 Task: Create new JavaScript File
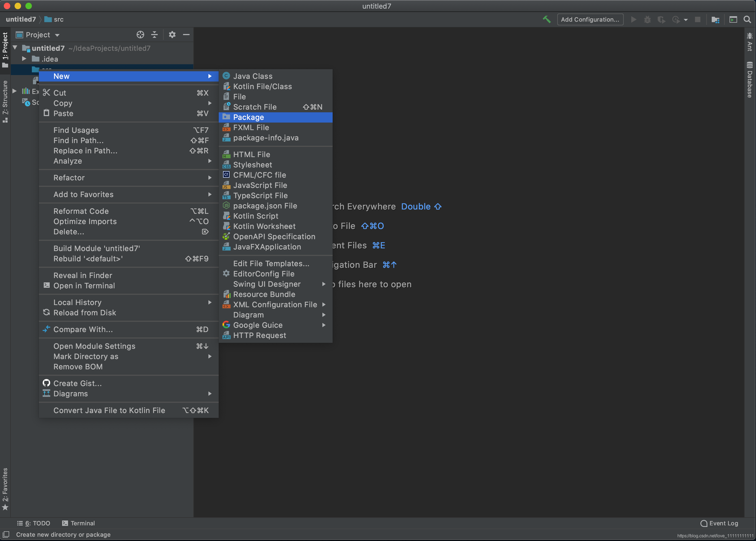pos(275,185)
